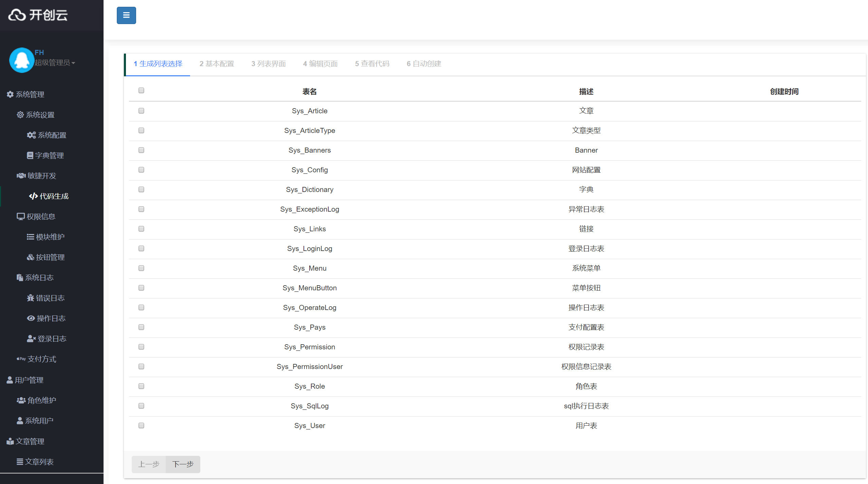868x484 pixels.
Task: Click the gear icon beside 系统管理
Action: (10, 94)
